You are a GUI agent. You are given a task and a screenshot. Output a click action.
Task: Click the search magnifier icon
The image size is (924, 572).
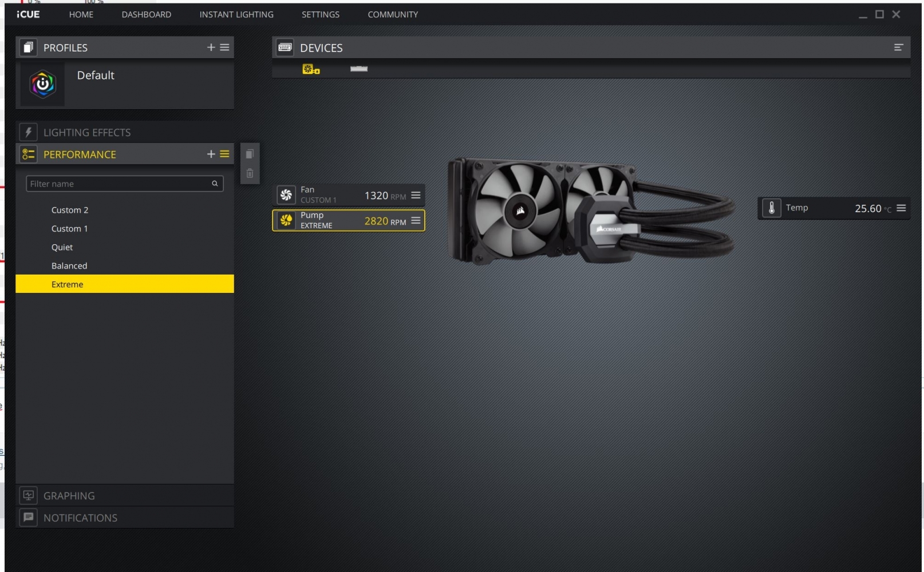click(x=215, y=184)
